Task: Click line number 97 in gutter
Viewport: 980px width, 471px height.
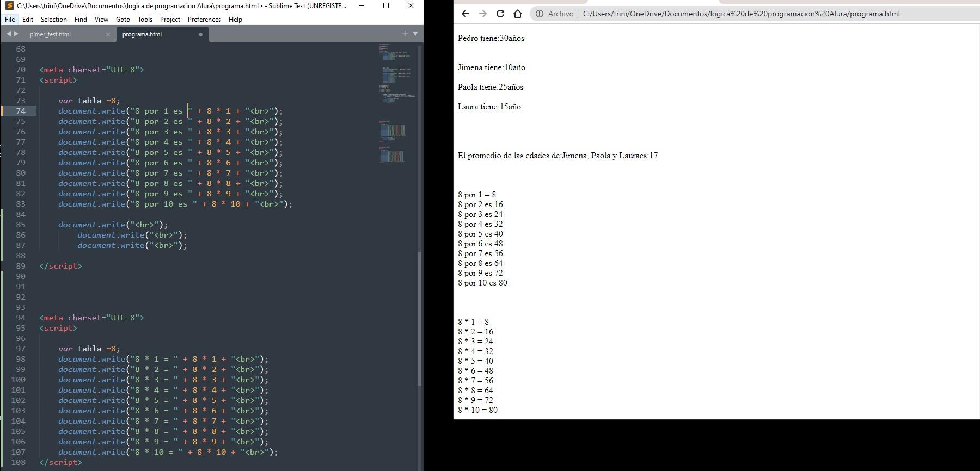Action: click(x=21, y=349)
